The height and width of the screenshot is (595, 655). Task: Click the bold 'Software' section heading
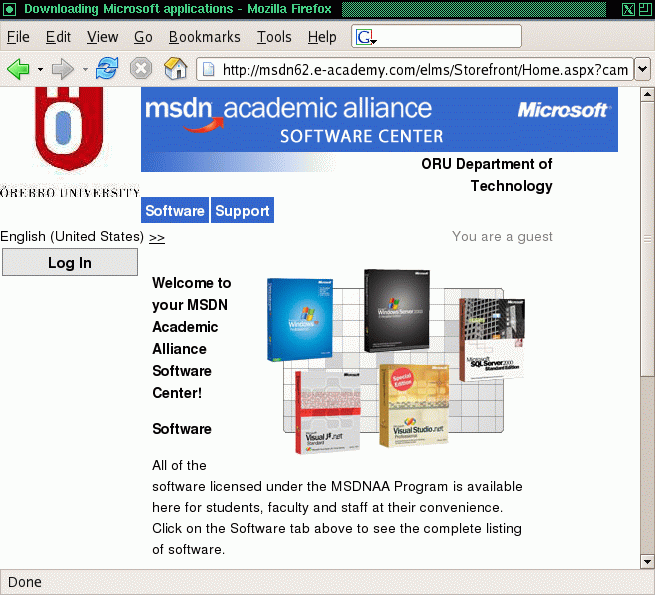point(182,429)
